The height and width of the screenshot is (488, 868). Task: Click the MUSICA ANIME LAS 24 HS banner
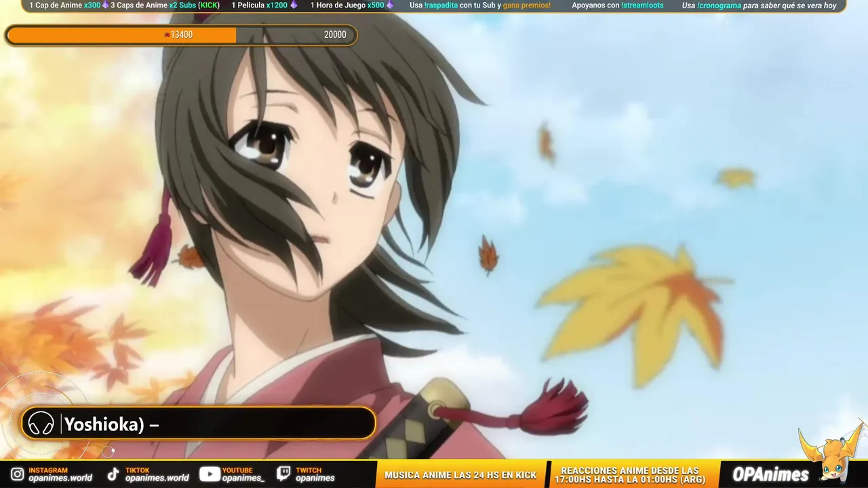460,475
